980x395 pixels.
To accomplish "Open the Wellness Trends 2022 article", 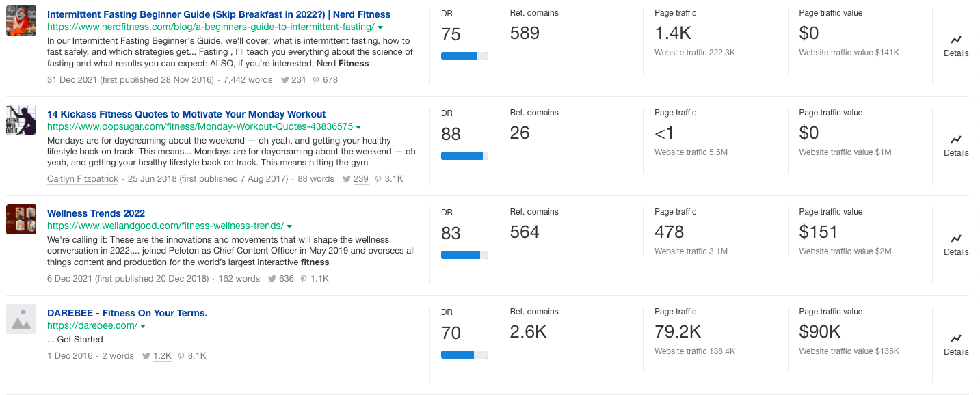I will click(x=96, y=213).
